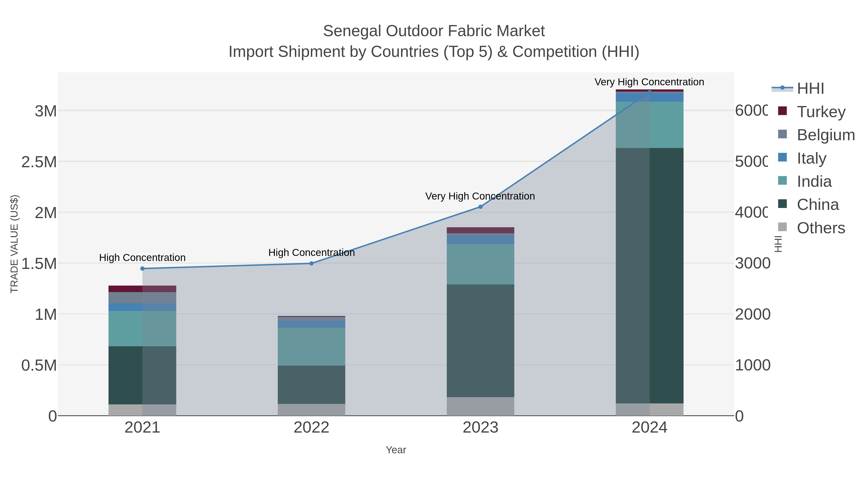Toggle the Turkey legend entry
868x488 pixels.
click(x=812, y=112)
